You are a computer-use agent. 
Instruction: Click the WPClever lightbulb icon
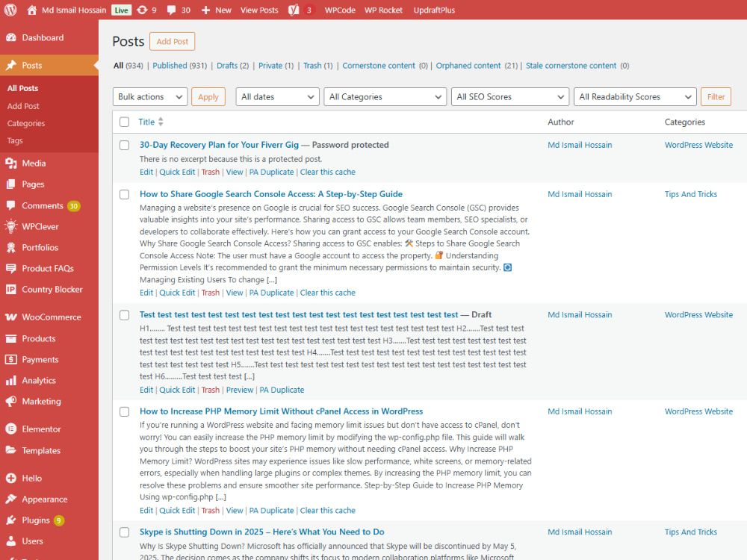(11, 227)
